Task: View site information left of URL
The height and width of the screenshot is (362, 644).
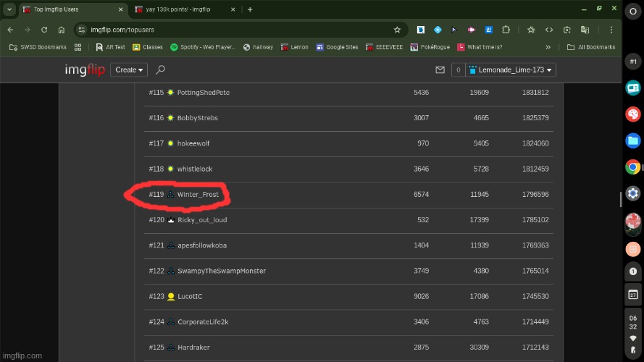Action: pyautogui.click(x=82, y=30)
